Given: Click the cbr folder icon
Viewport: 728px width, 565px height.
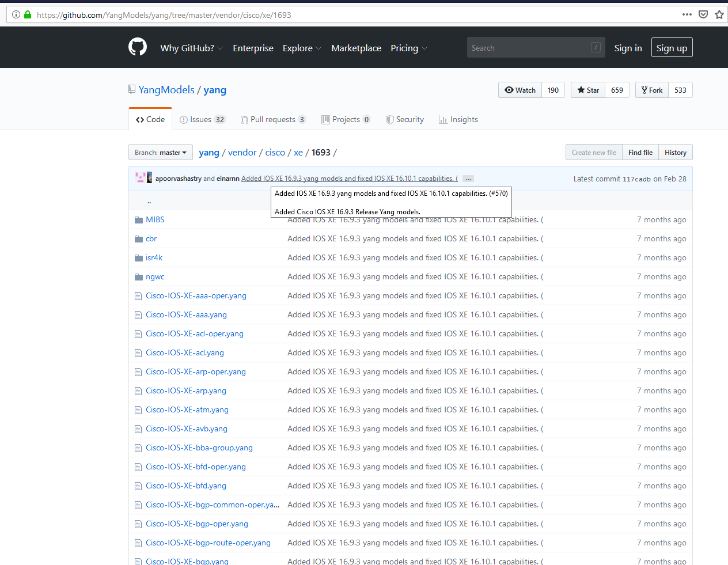Looking at the screenshot, I should click(x=138, y=239).
